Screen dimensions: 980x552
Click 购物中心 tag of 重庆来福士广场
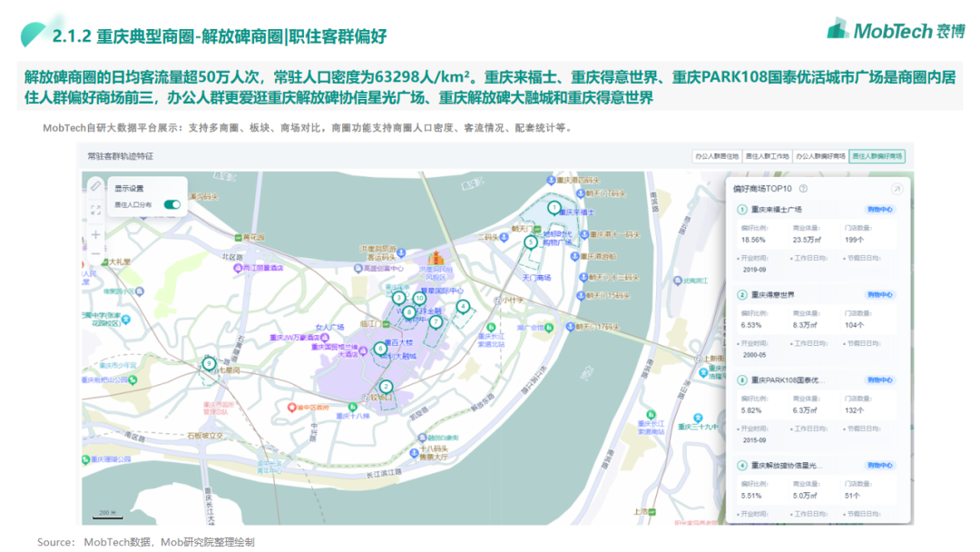click(879, 210)
